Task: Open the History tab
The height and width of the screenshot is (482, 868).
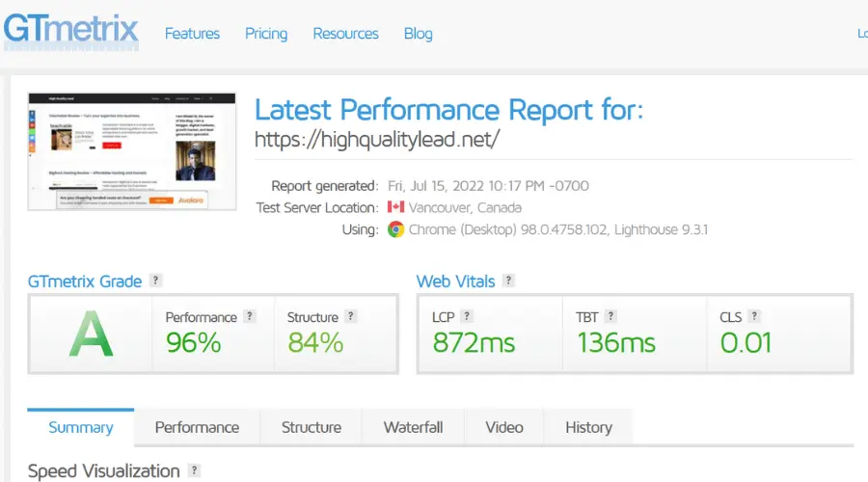Action: [588, 427]
